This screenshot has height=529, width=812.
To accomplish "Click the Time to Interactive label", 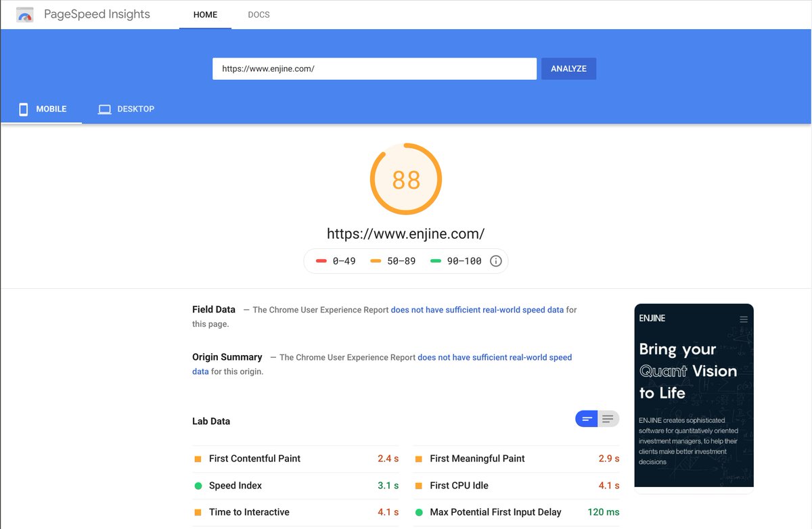I will coord(249,512).
